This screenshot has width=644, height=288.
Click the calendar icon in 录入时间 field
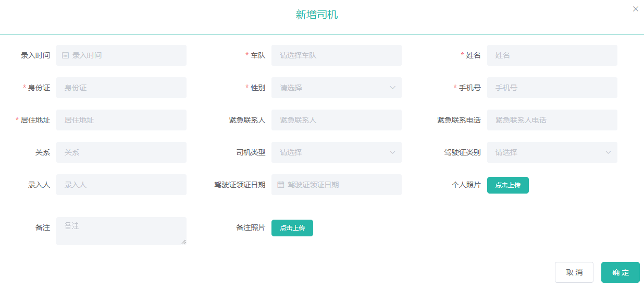click(x=66, y=55)
